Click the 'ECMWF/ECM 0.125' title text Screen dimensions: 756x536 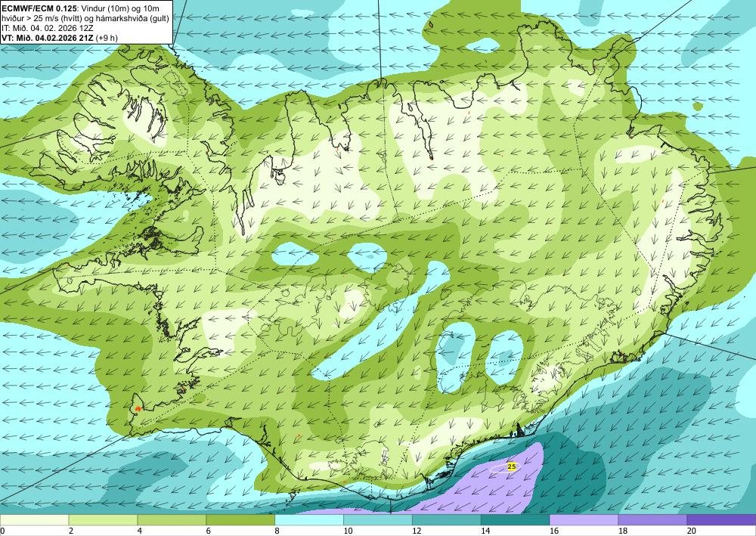tap(39, 8)
